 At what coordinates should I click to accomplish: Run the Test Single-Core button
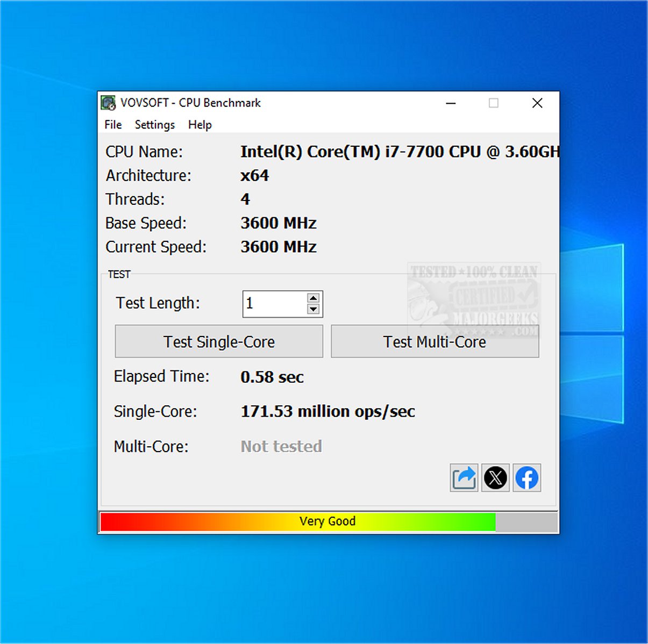(219, 341)
